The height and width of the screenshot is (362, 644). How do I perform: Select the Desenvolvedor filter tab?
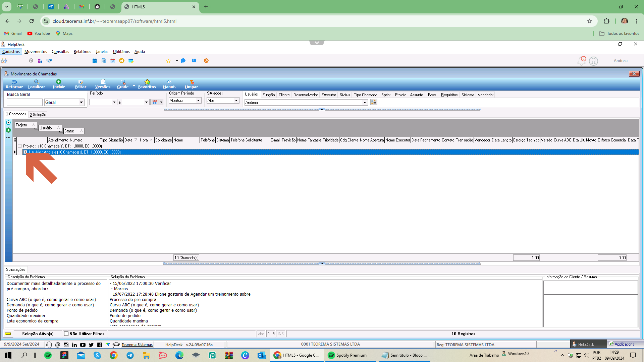tap(306, 95)
